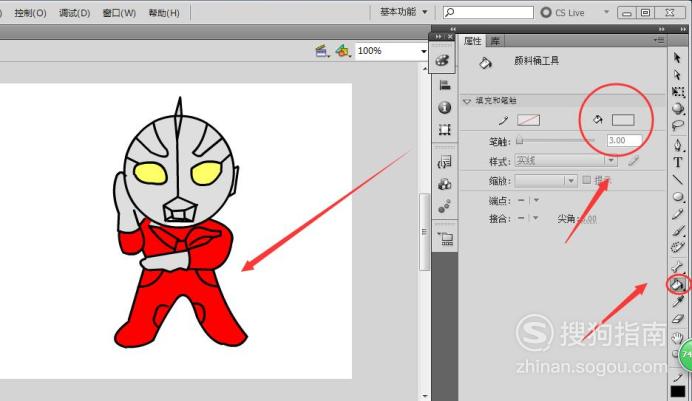Switch to the 库 library tab

pyautogui.click(x=495, y=41)
